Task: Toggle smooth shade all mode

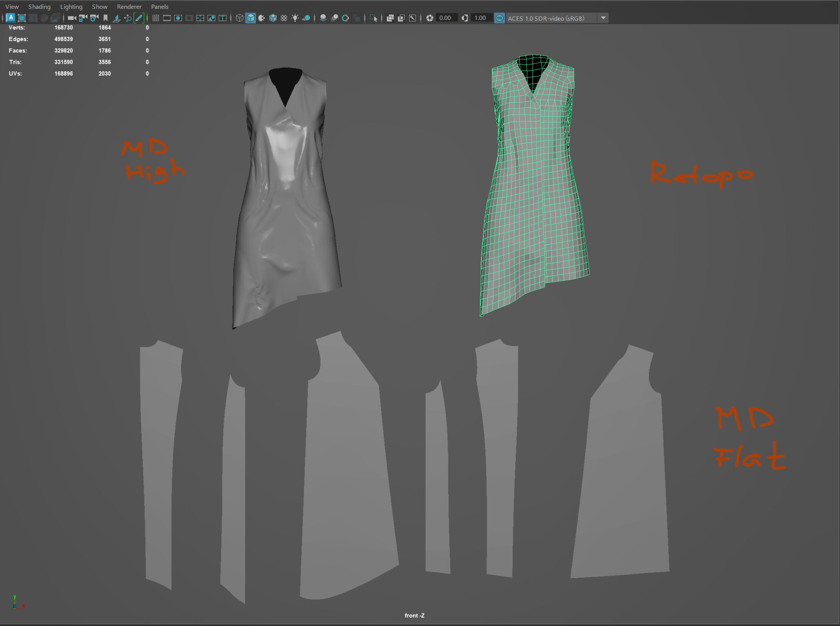Action: (251, 18)
